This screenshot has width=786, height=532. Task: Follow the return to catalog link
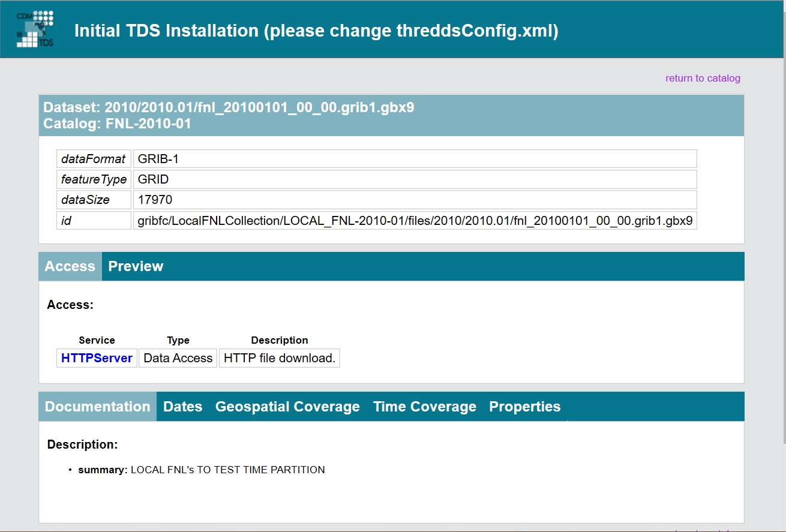coord(703,78)
